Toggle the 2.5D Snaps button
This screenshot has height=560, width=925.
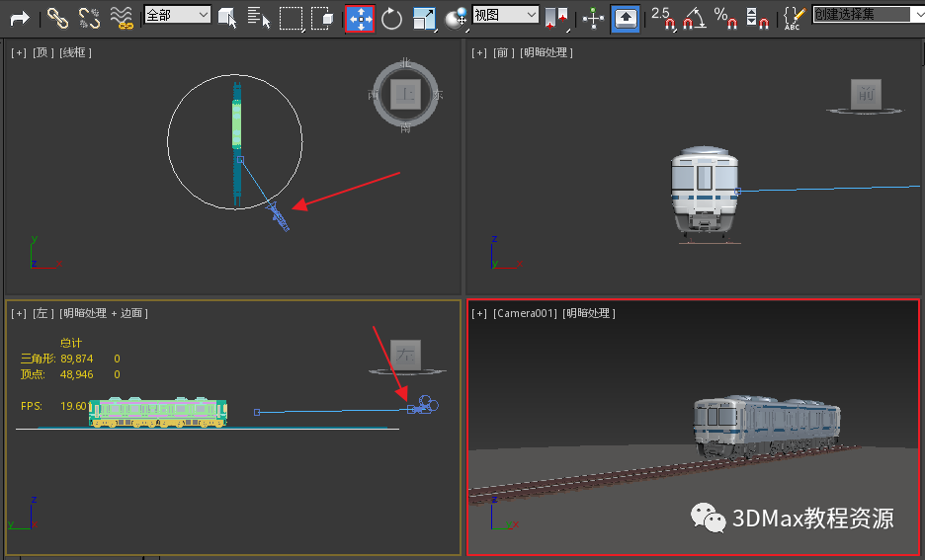click(x=663, y=18)
